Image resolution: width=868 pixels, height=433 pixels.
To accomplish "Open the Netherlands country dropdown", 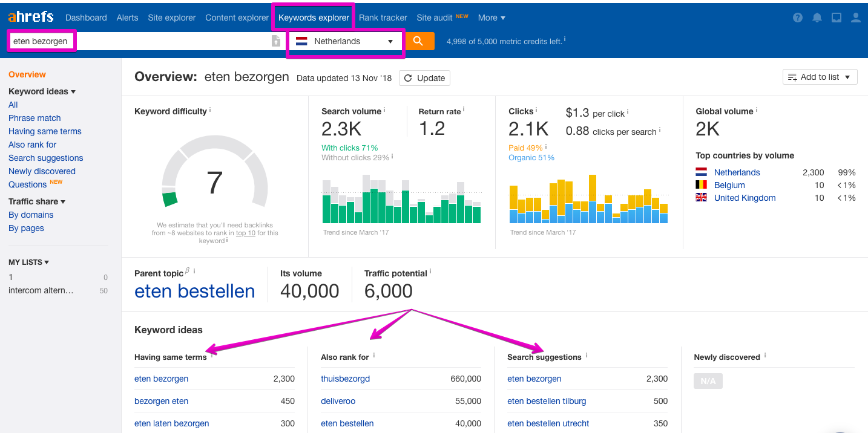I will click(x=344, y=41).
